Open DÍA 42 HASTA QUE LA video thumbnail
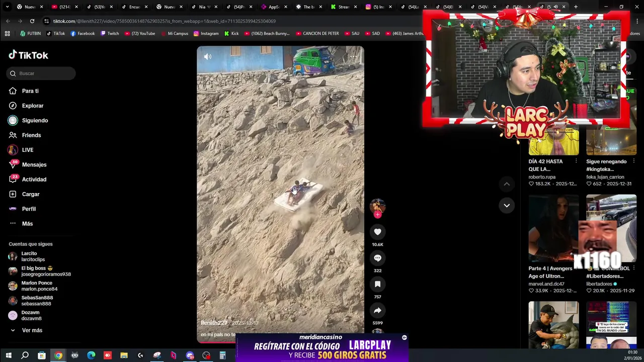Screen dimensions: 644x362 [553, 142]
